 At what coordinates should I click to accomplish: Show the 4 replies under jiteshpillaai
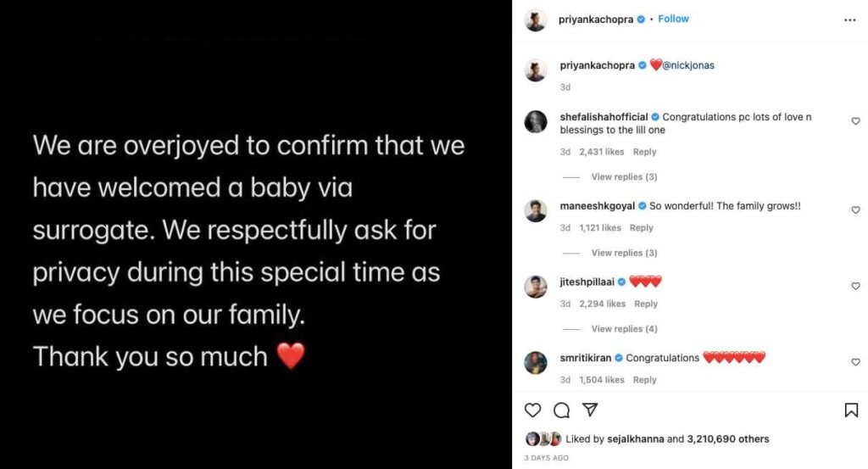[x=624, y=329]
